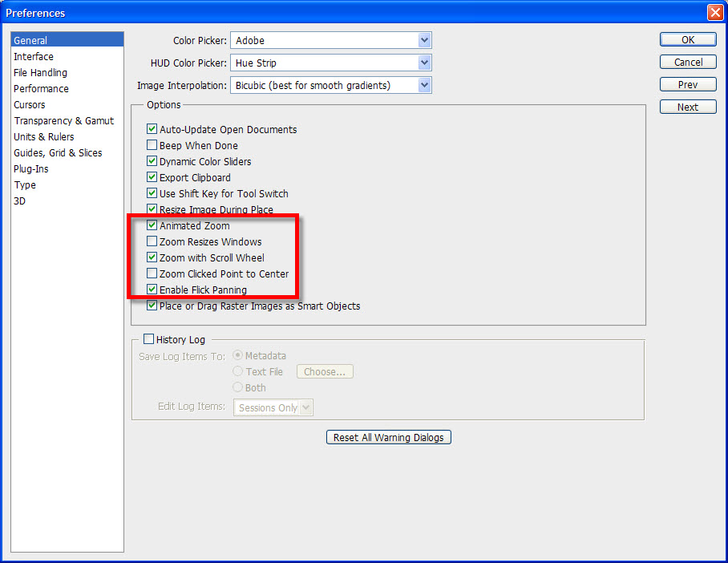Toggle Enable Flick Panning checkbox
Image resolution: width=728 pixels, height=563 pixels.
pos(152,289)
